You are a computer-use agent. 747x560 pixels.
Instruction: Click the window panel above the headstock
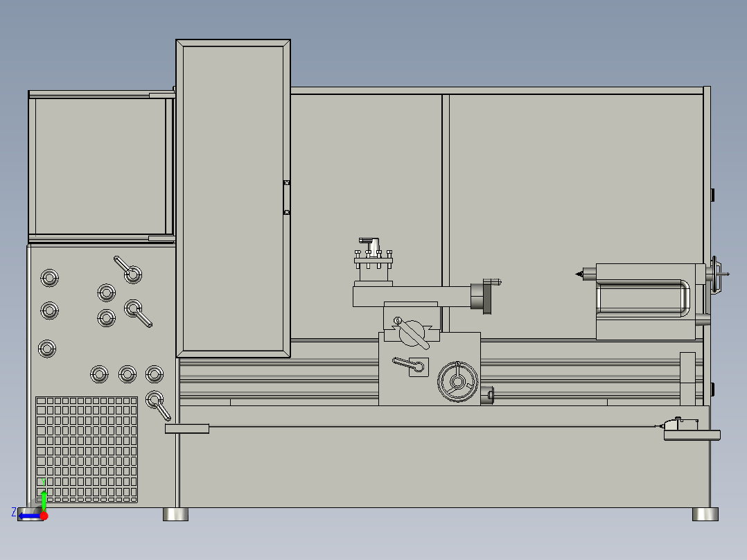(x=100, y=166)
